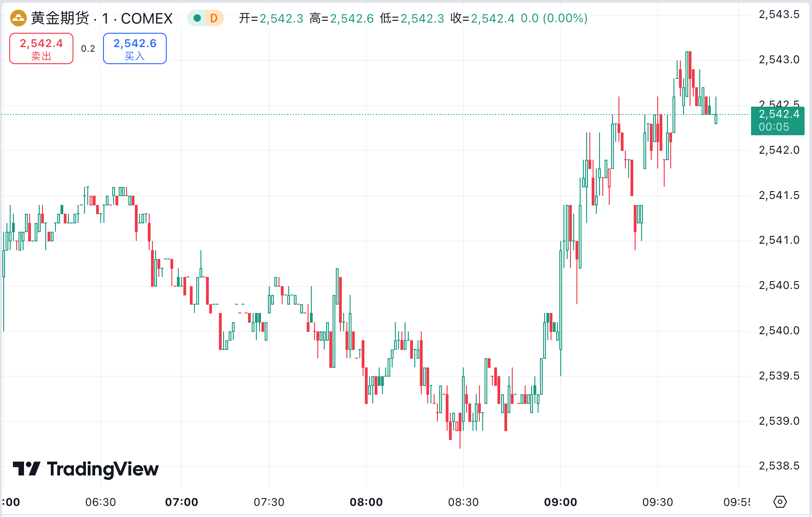
Task: Click the 08:00 time axis label
Action: 366,502
